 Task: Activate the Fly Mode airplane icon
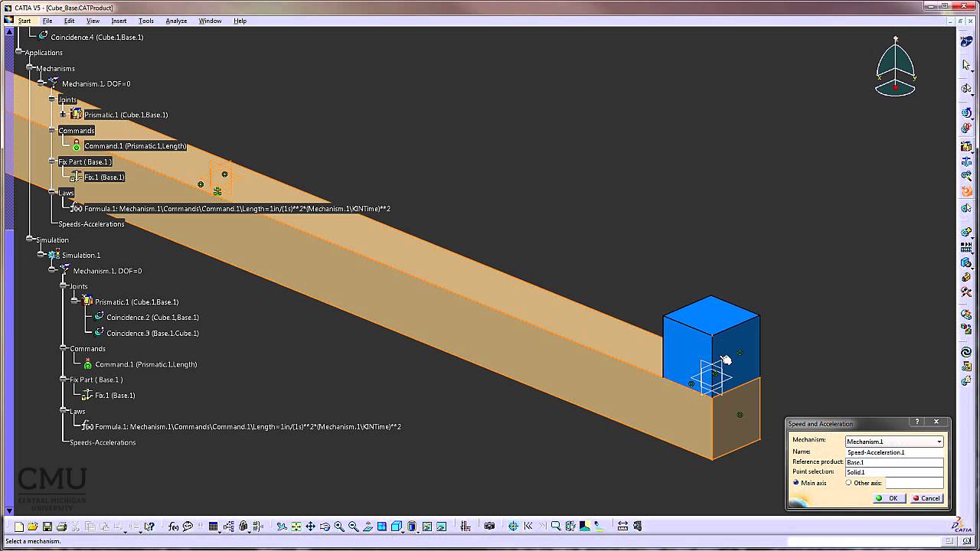(x=282, y=527)
